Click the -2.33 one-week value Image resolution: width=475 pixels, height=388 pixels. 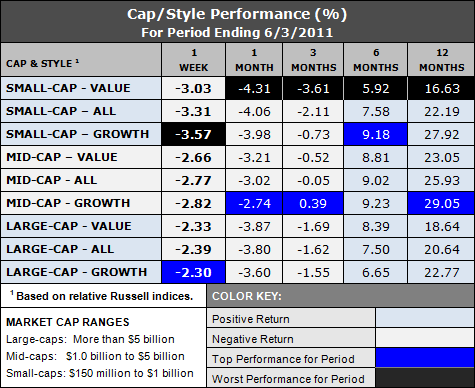[193, 226]
